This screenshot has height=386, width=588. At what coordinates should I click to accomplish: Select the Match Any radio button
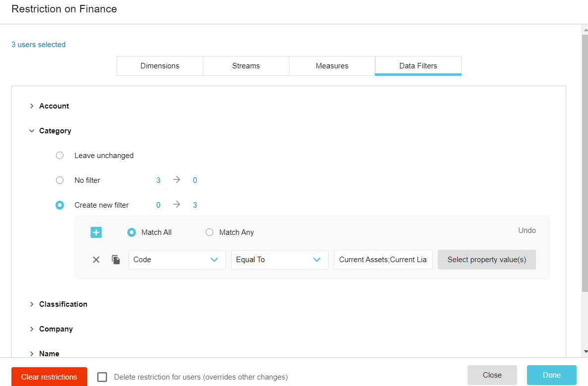209,232
